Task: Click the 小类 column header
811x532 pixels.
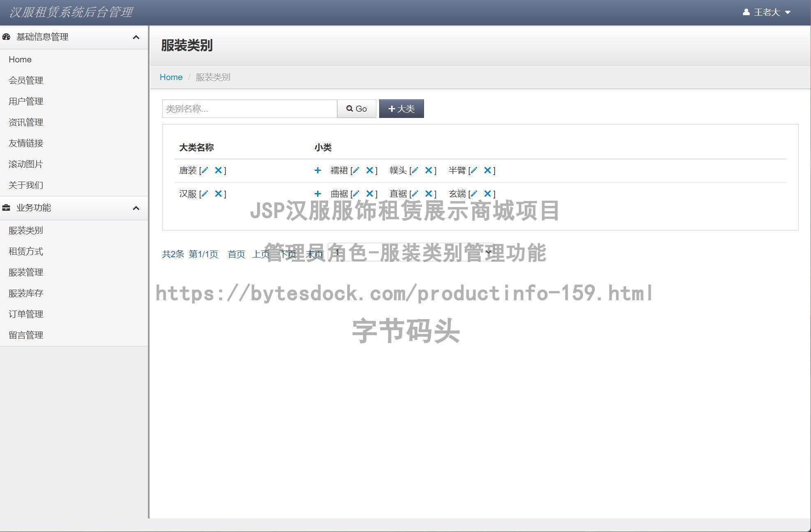Action: [x=323, y=147]
